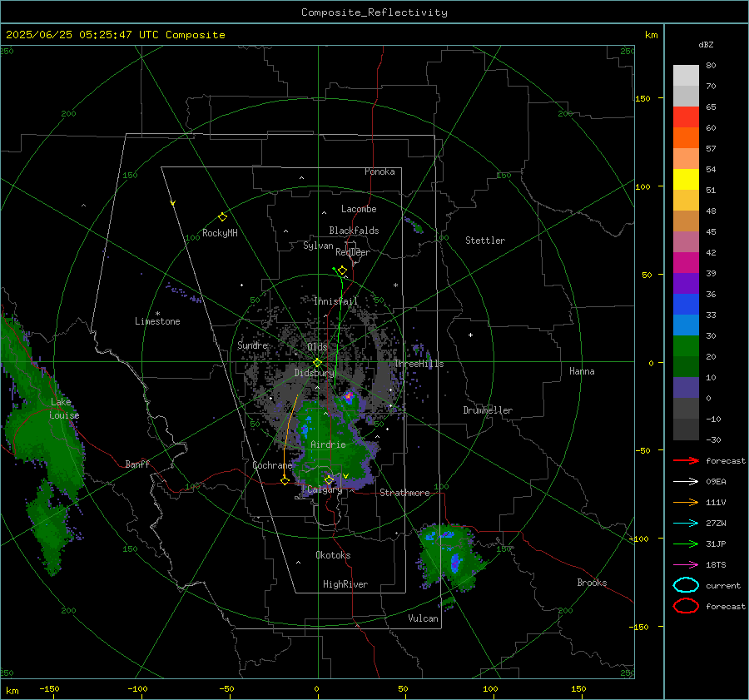Click the Innisfail city label

tap(335, 301)
